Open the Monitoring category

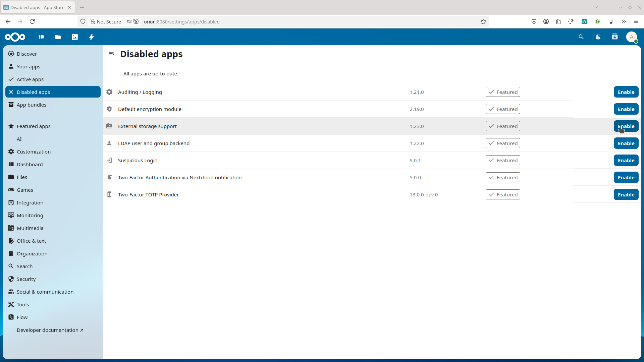coord(53,215)
